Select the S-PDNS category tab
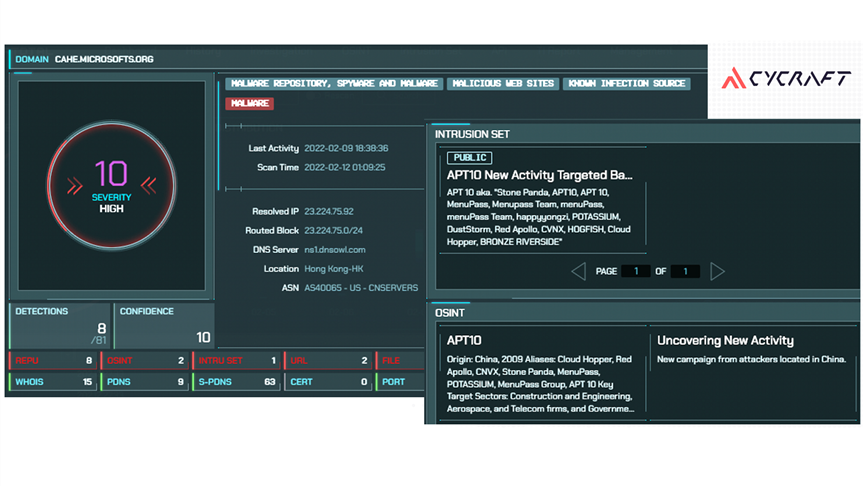Screen dimensions: 864x486 [236, 381]
